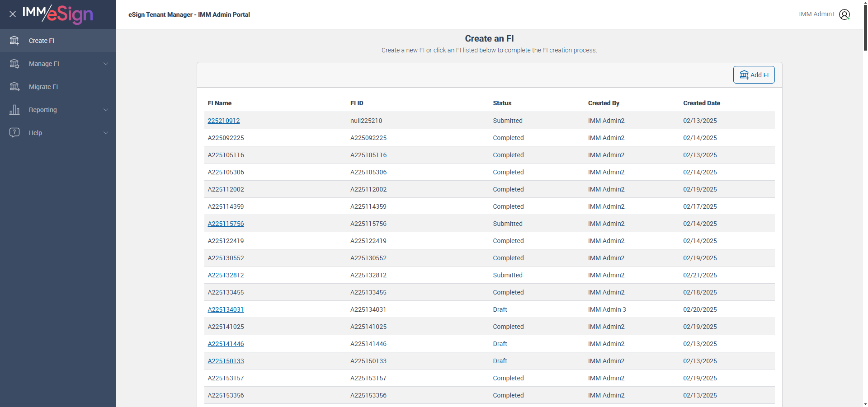
Task: Open FI link A225115756
Action: tap(226, 224)
